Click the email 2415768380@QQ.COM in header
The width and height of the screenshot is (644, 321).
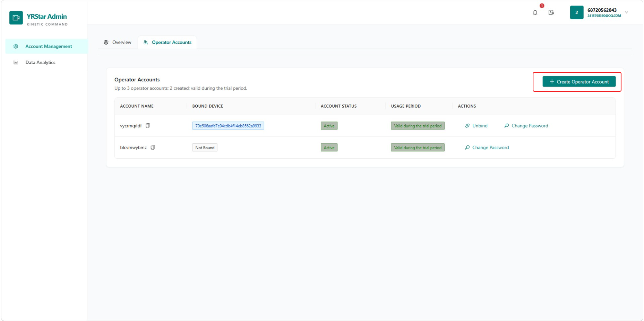pyautogui.click(x=604, y=16)
